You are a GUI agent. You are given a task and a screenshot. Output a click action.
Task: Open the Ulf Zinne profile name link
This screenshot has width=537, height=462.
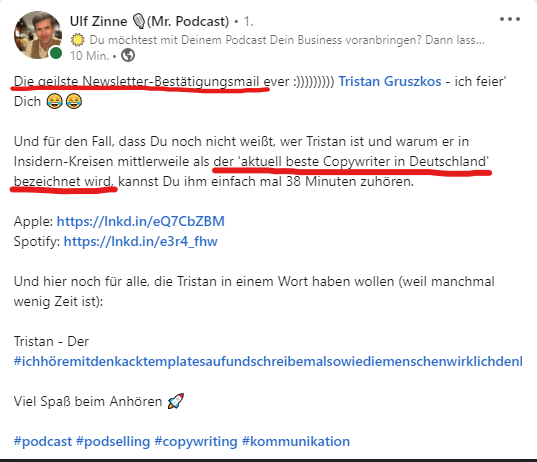[x=99, y=21]
